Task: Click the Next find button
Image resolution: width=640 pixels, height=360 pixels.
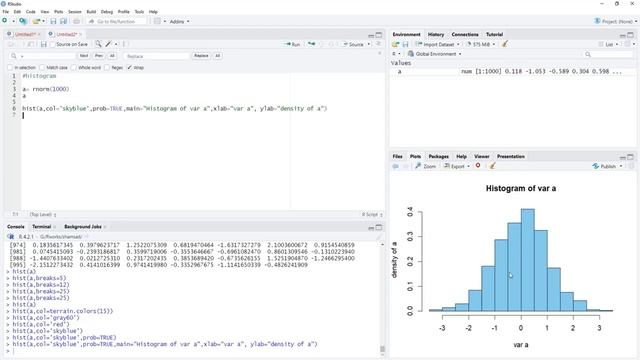Action: [84, 56]
